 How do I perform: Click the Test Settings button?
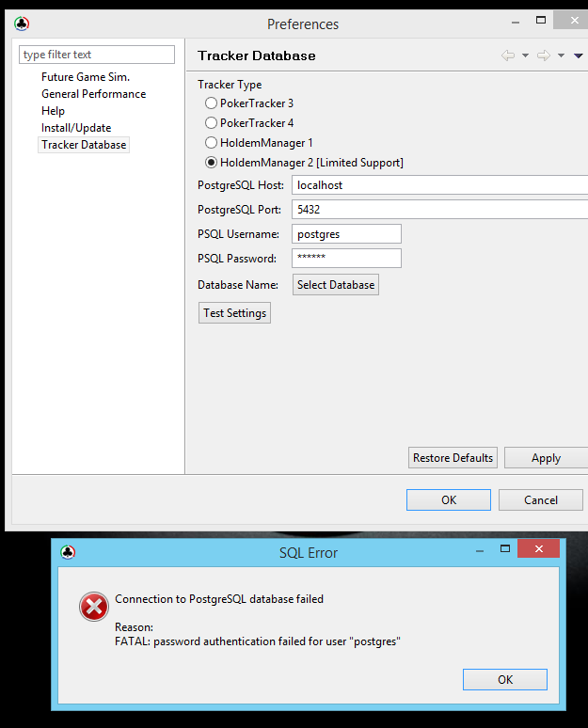(234, 313)
